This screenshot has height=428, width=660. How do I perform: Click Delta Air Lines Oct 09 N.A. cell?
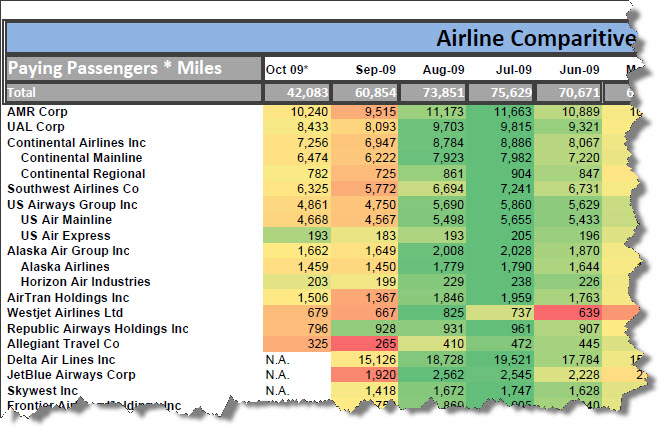point(297,360)
